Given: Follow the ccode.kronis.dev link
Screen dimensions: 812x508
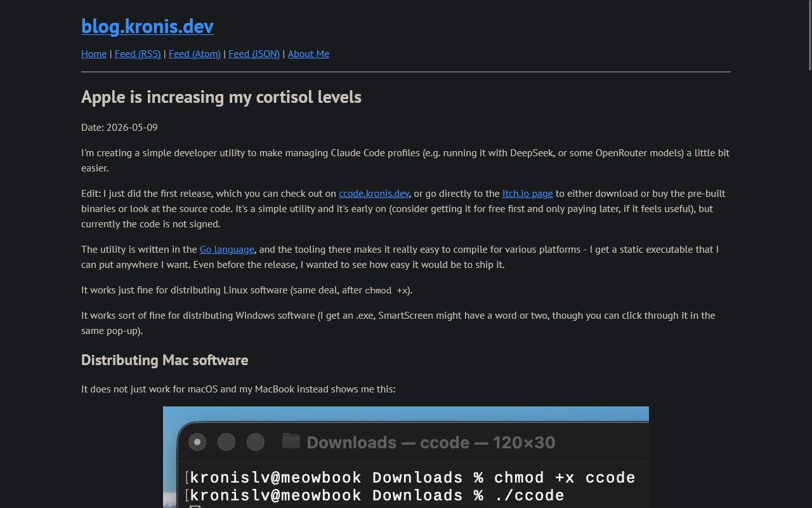Looking at the screenshot, I should click(x=374, y=194).
